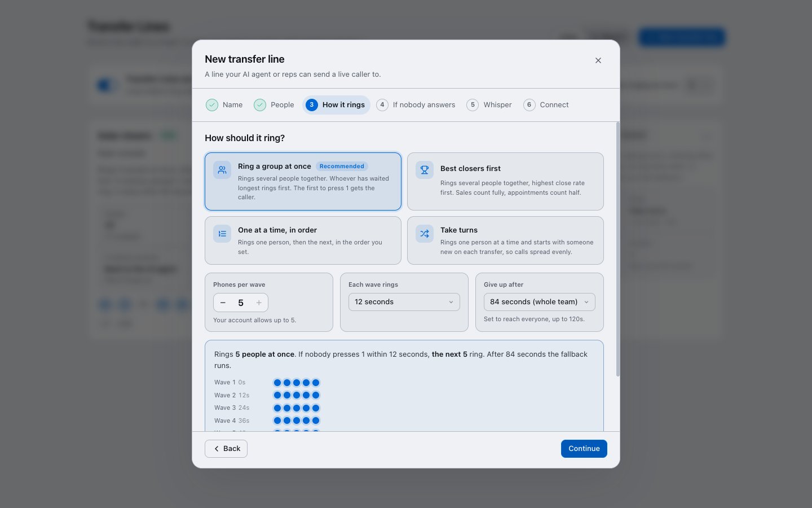812x508 pixels.
Task: Go to the People step
Action: tap(274, 105)
